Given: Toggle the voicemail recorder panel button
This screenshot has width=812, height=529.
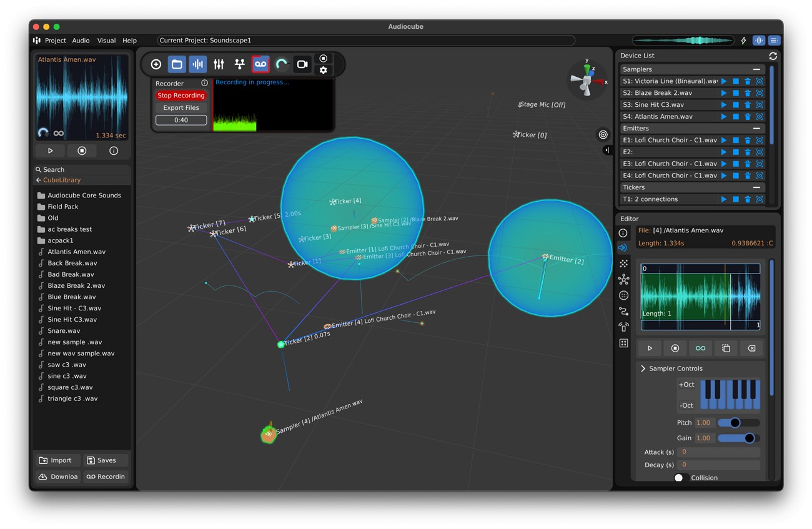Looking at the screenshot, I should pos(260,64).
